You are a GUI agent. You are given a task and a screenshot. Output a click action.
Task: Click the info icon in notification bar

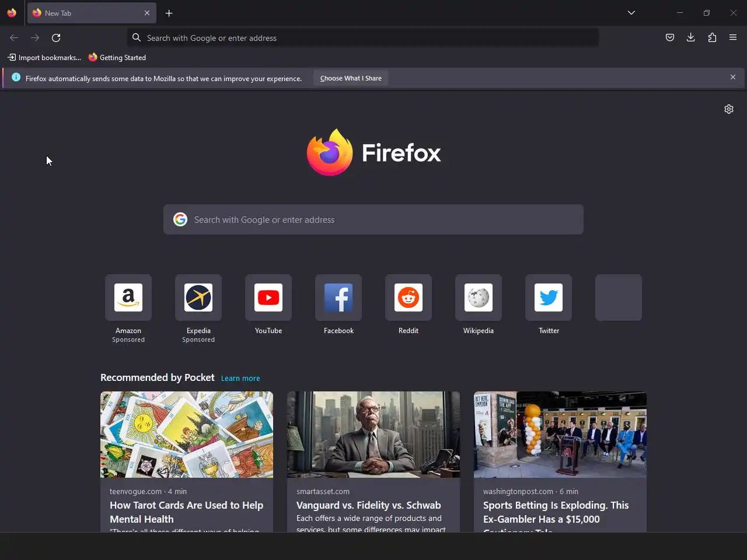point(16,77)
